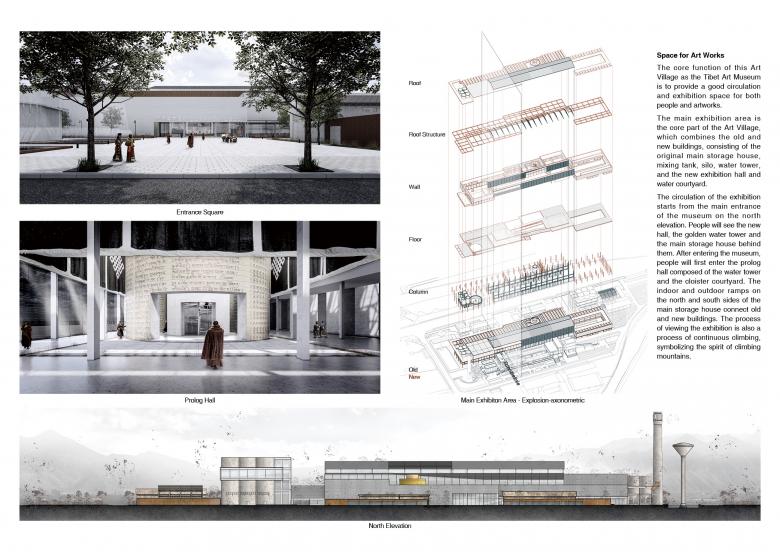Click the red 'New' legend label
This screenshot has width=780, height=552.
tap(413, 378)
